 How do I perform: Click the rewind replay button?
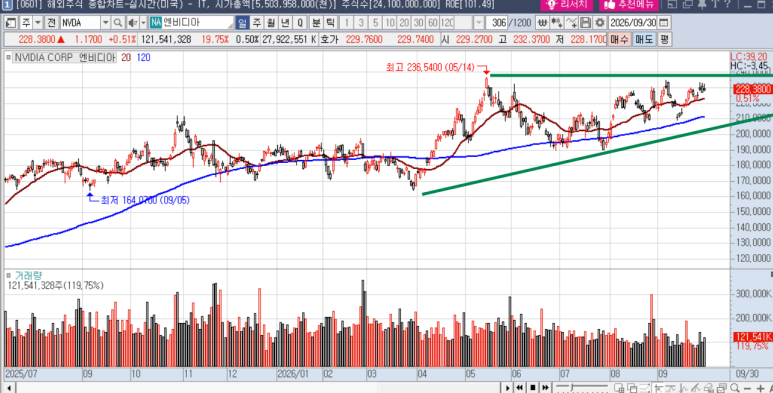click(x=519, y=388)
